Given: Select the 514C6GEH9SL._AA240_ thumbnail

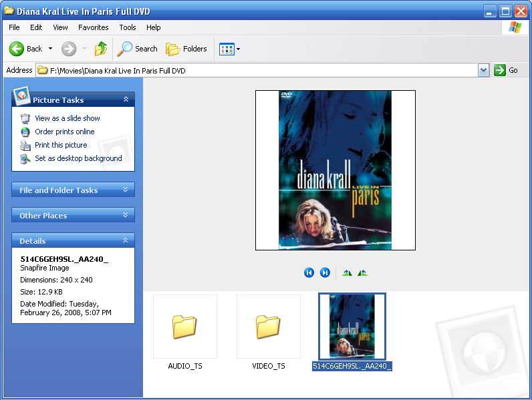Looking at the screenshot, I should 352,327.
